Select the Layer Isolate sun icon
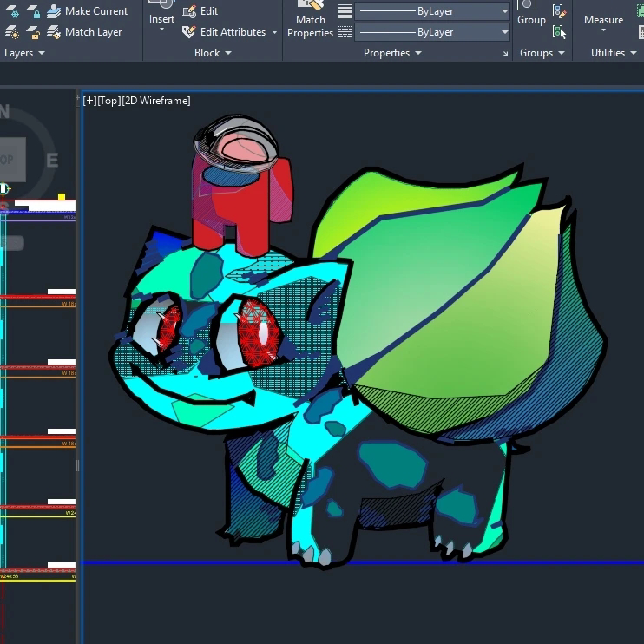 11,32
